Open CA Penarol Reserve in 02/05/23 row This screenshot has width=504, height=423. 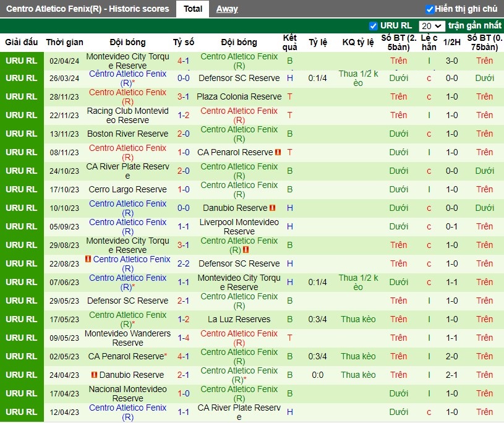click(x=126, y=356)
